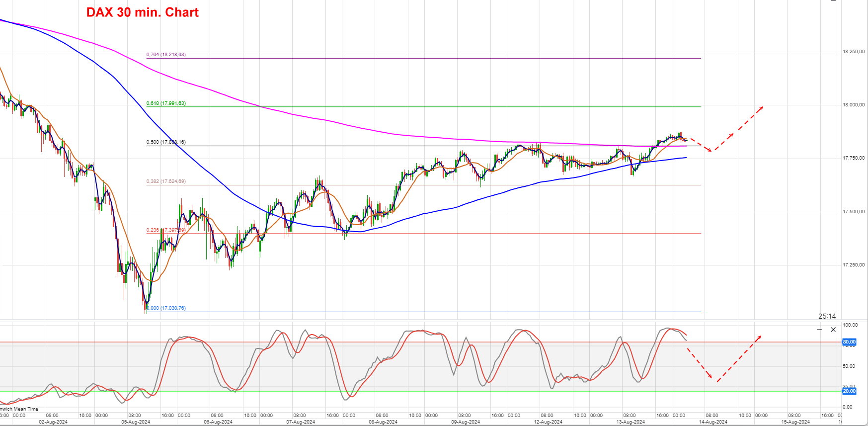Click the 17.500,00 price axis label

point(854,212)
